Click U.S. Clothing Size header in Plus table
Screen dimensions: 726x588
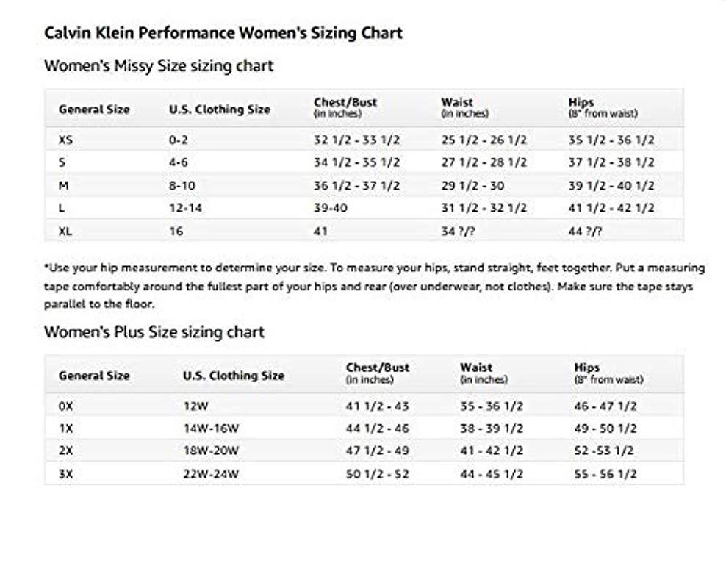click(x=233, y=376)
